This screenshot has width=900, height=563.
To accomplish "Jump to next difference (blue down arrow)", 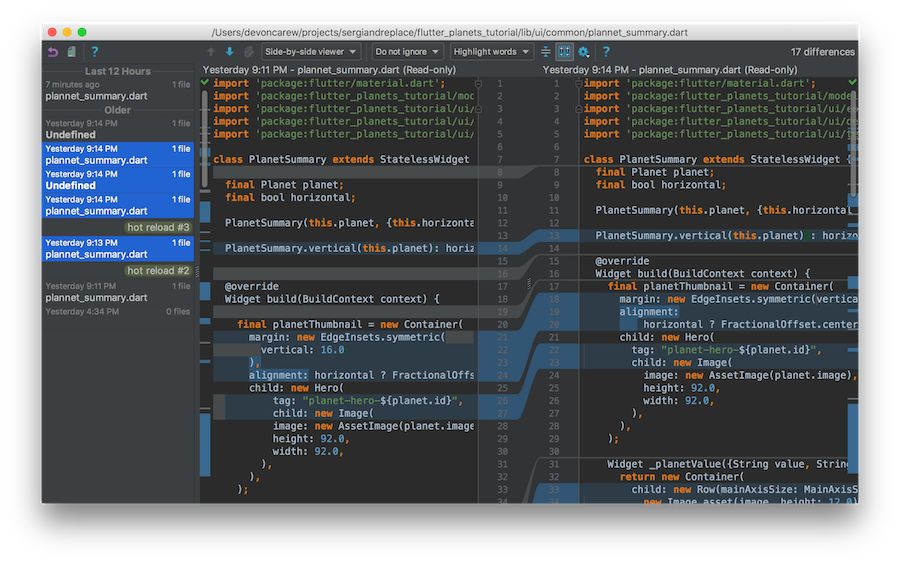I will point(229,52).
